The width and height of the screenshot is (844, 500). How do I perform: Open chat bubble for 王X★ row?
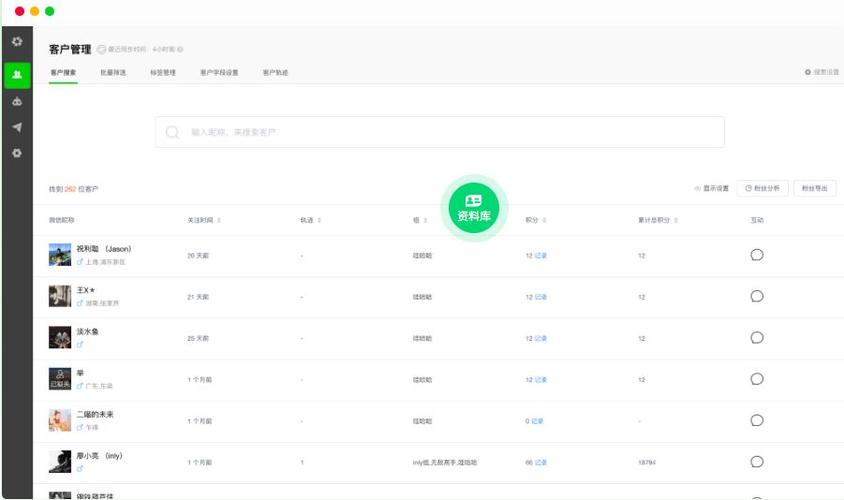(757, 296)
